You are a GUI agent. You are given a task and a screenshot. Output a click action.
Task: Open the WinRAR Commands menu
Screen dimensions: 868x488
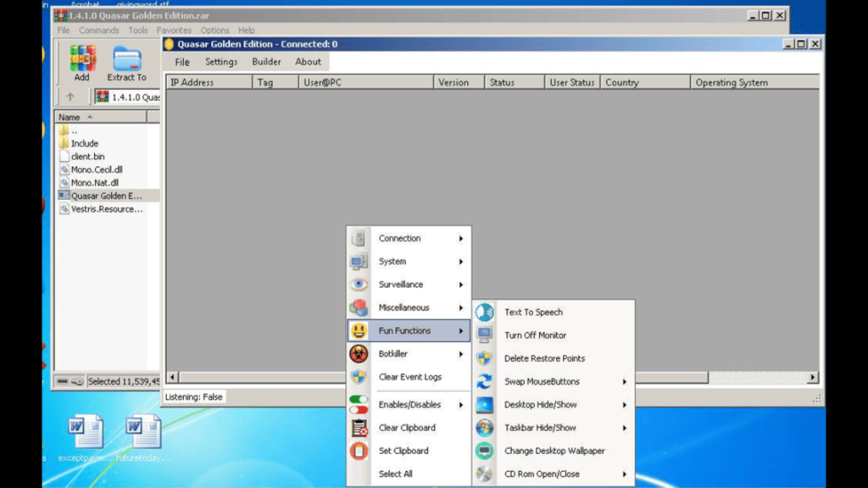[99, 30]
